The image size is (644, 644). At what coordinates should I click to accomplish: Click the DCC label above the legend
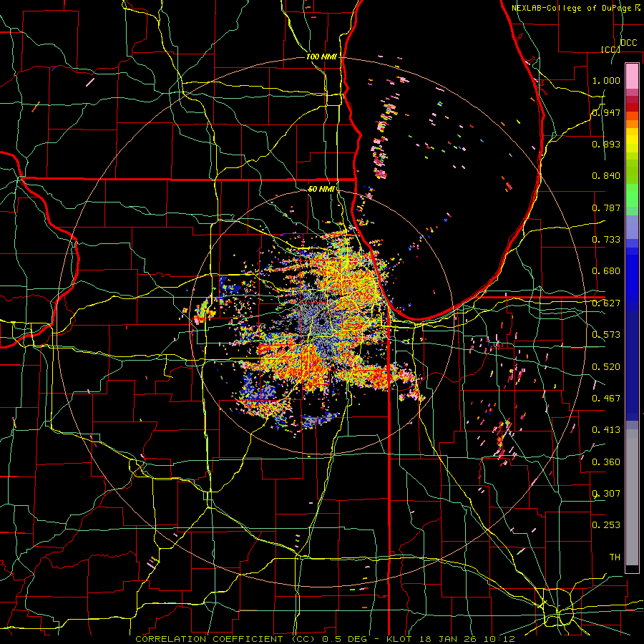pyautogui.click(x=628, y=43)
